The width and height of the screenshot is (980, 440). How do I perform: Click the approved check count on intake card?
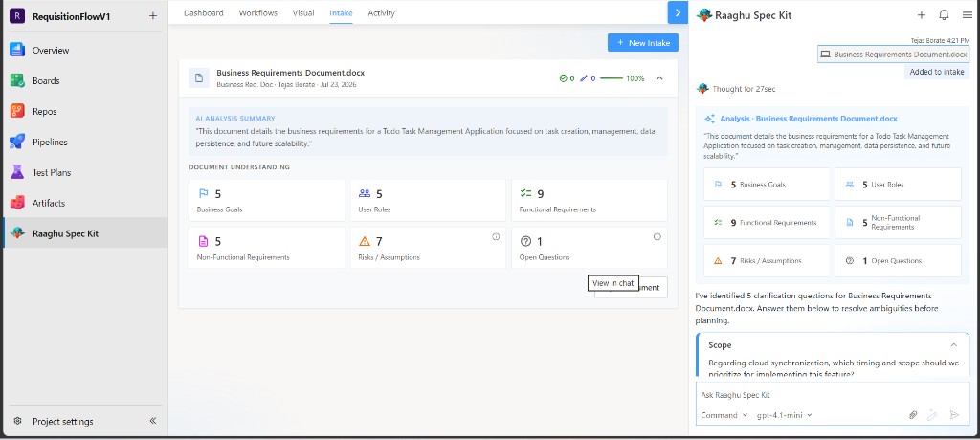(x=567, y=78)
